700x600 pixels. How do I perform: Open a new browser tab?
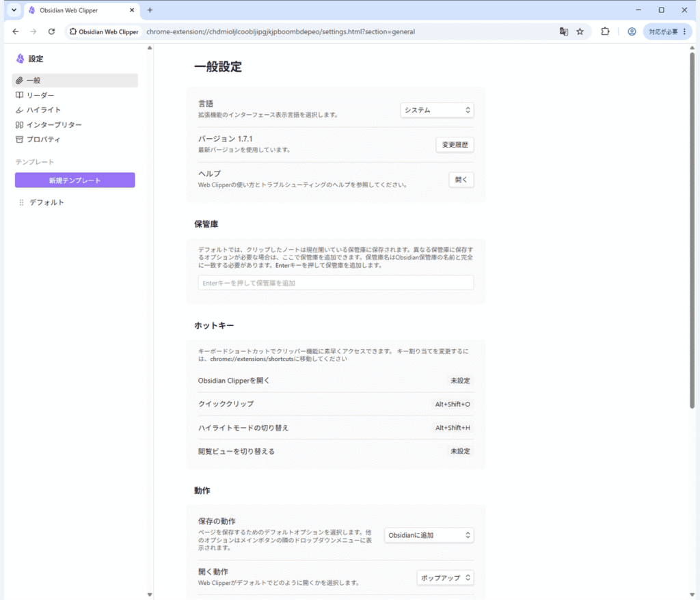click(x=150, y=10)
